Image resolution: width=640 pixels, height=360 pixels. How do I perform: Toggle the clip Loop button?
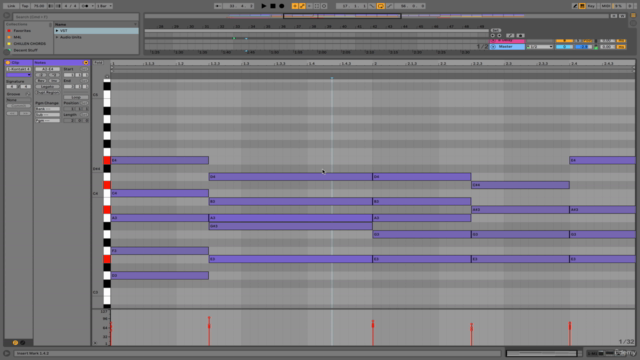pos(76,97)
